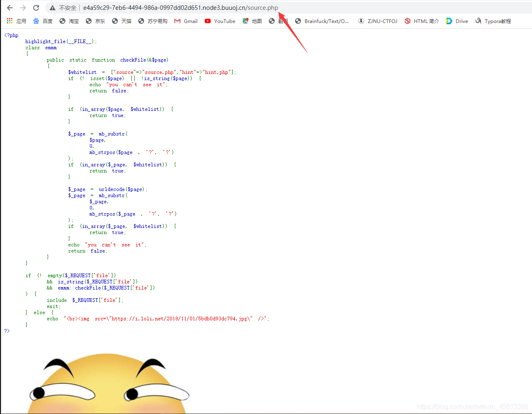Open the 京东 bookmark
This screenshot has height=414, width=532.
pos(95,21)
